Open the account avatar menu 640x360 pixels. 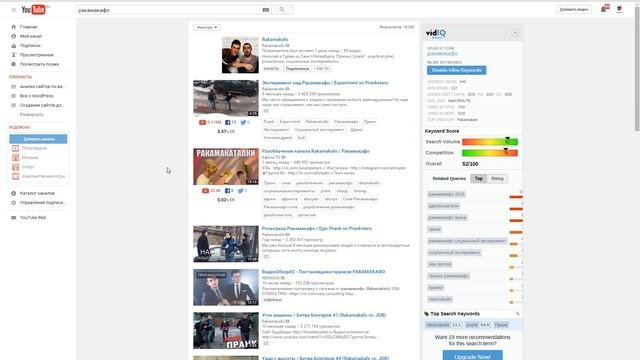(620, 9)
